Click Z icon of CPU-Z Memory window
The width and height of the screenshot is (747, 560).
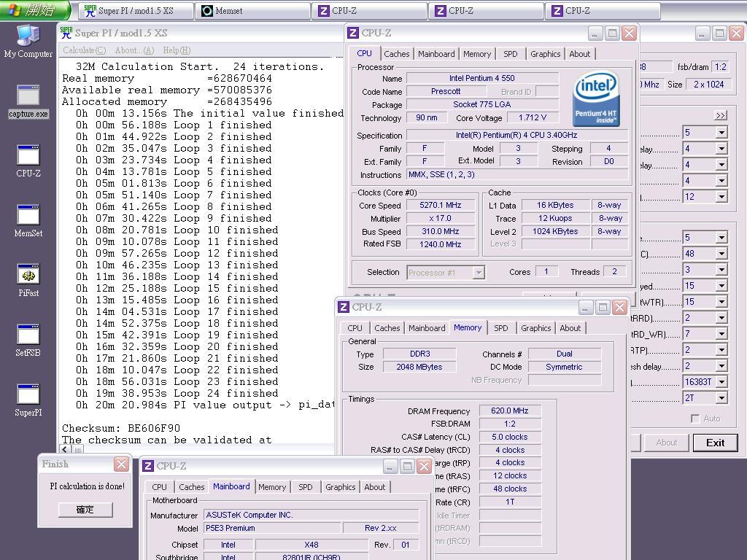pyautogui.click(x=344, y=307)
